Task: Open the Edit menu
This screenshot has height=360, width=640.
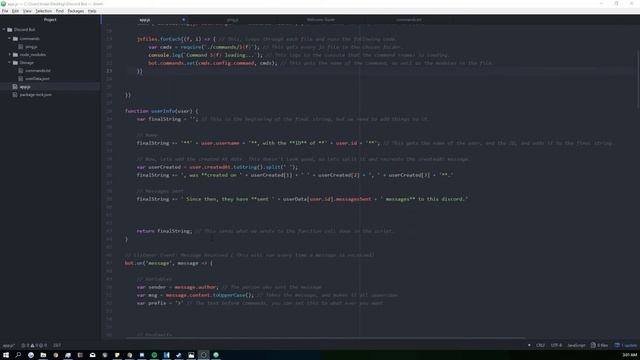Action: coord(15,11)
